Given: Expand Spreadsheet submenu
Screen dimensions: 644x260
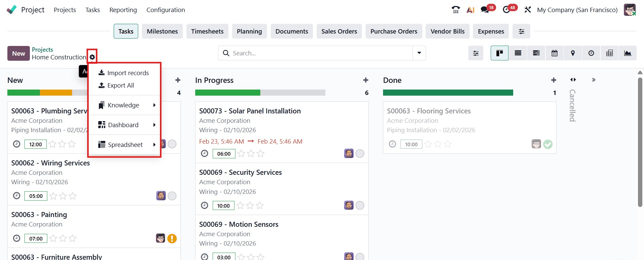Looking at the screenshot, I should tap(124, 145).
